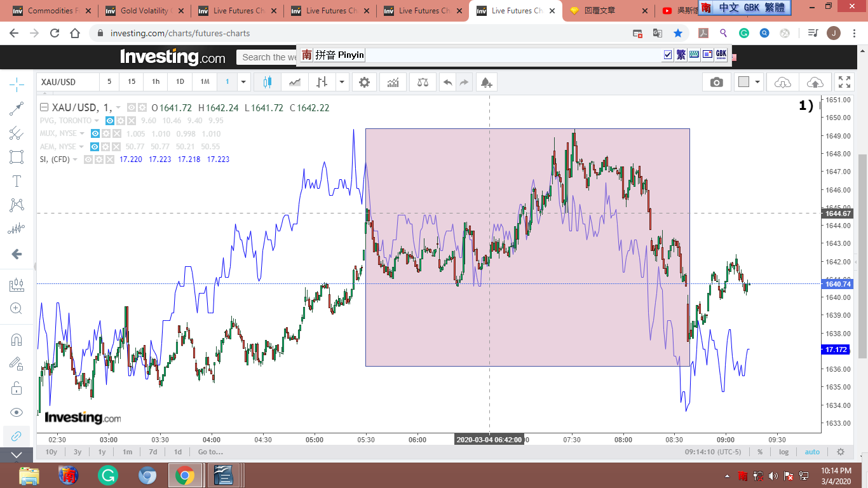Expand the time interval dropdown arrow
Image resolution: width=868 pixels, height=488 pixels.
[x=243, y=82]
